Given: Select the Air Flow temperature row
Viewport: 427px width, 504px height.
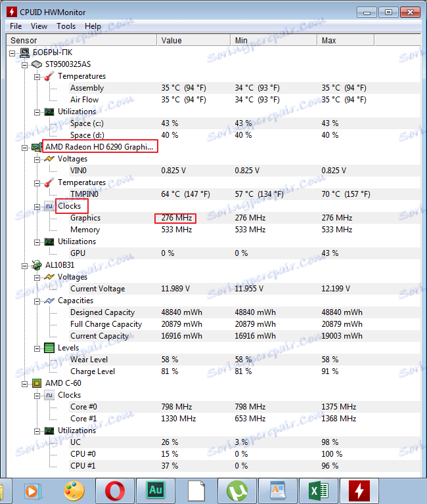Looking at the screenshot, I should pos(244,100).
